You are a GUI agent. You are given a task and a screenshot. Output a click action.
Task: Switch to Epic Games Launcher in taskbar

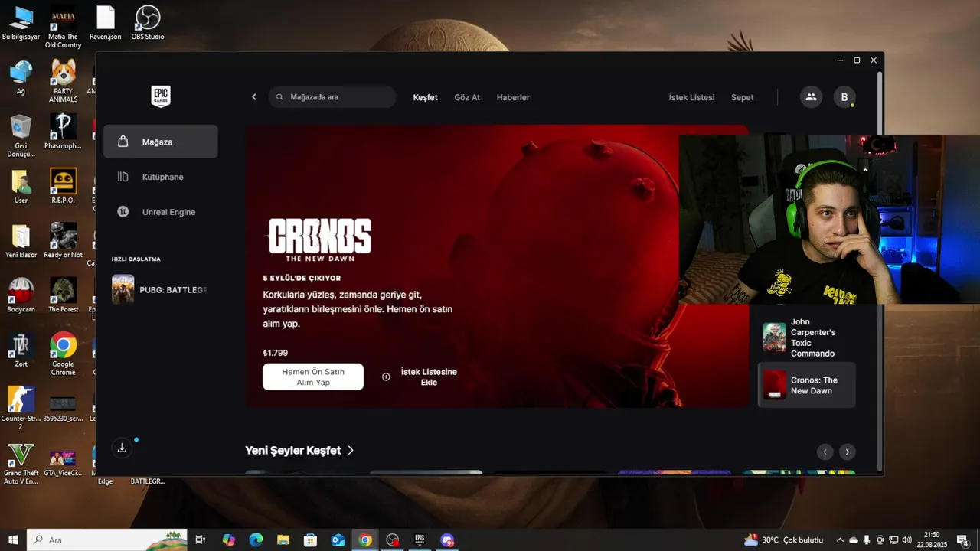coord(420,540)
